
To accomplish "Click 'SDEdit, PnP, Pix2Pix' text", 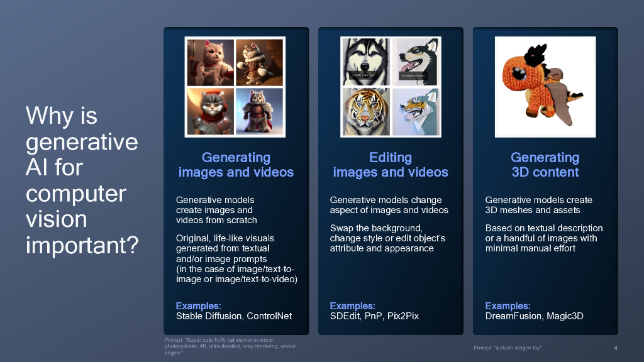I will click(x=374, y=316).
